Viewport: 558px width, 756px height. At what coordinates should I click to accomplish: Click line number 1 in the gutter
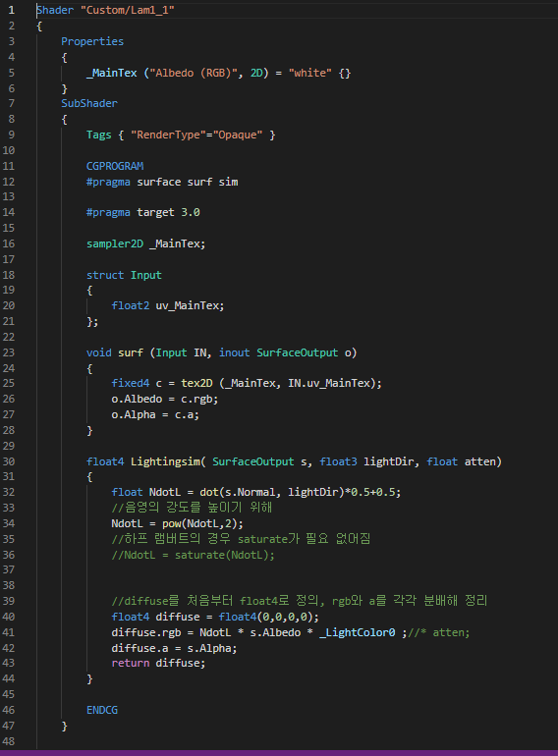[x=11, y=10]
